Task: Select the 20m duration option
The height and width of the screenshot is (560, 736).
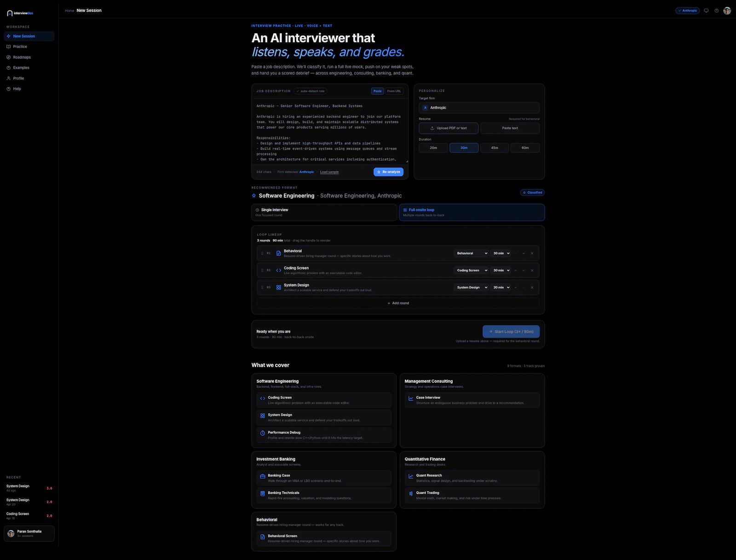Action: point(433,148)
